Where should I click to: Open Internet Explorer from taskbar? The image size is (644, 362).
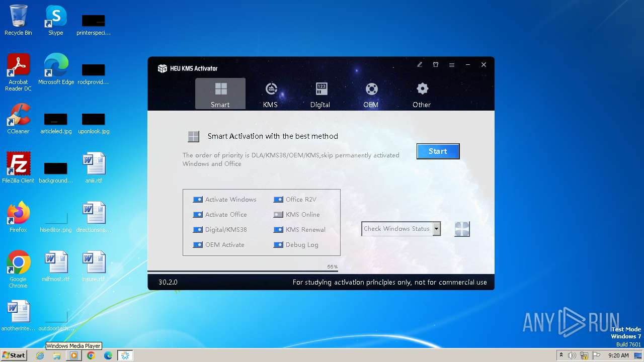[x=40, y=355]
